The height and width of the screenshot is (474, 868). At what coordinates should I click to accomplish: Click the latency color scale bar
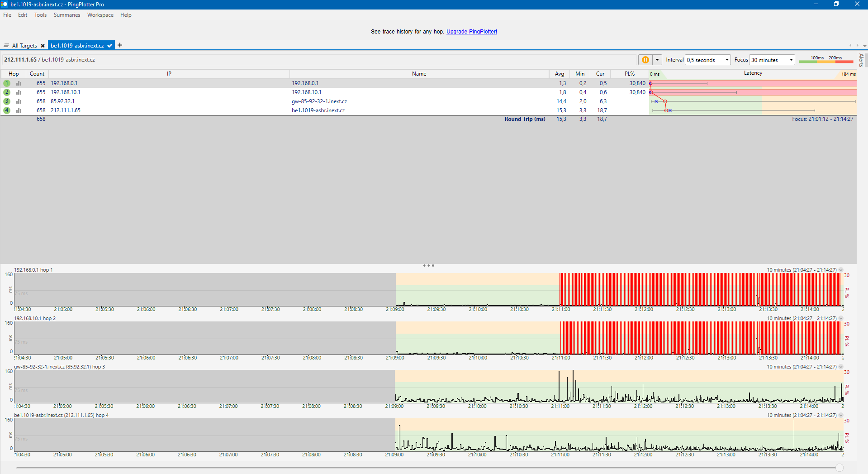(826, 61)
